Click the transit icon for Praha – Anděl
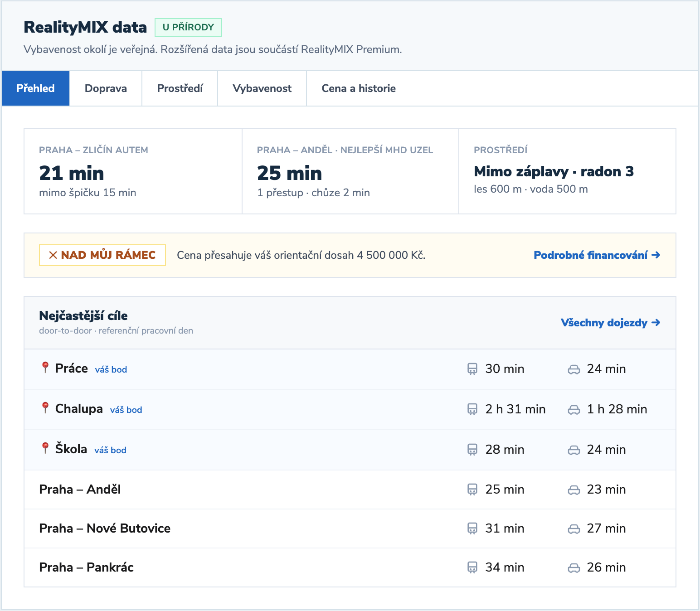 [472, 490]
